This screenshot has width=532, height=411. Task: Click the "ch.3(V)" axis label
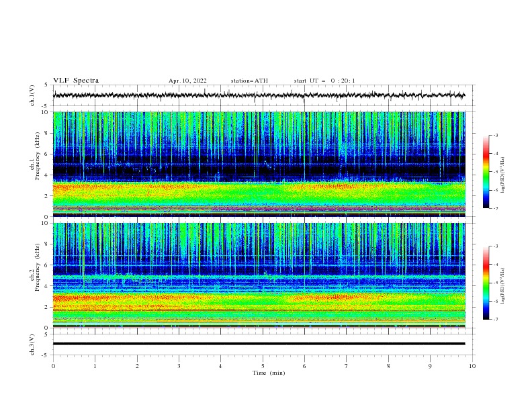pos(32,345)
